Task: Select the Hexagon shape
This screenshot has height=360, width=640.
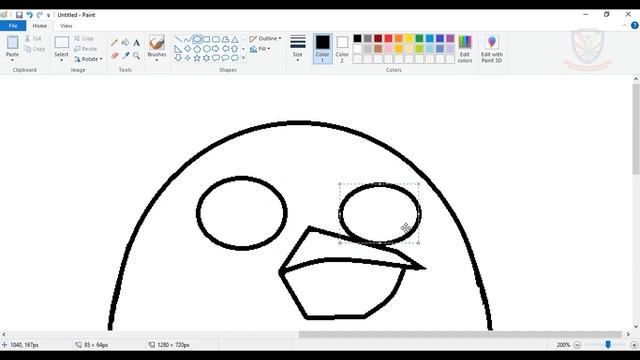Action: coord(206,49)
